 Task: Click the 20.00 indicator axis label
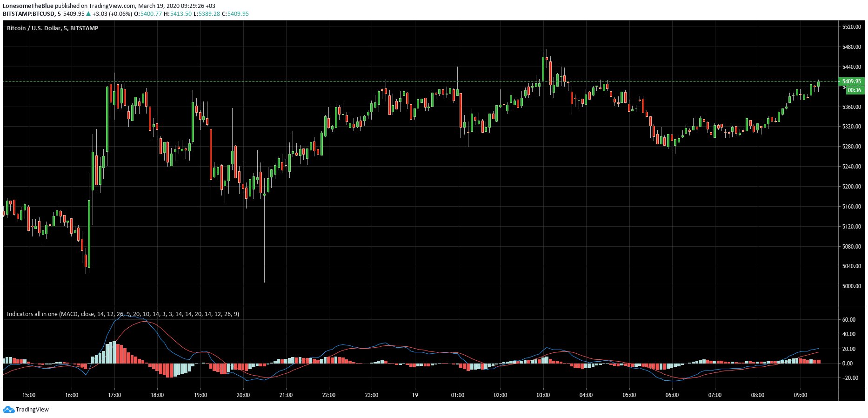[849, 349]
